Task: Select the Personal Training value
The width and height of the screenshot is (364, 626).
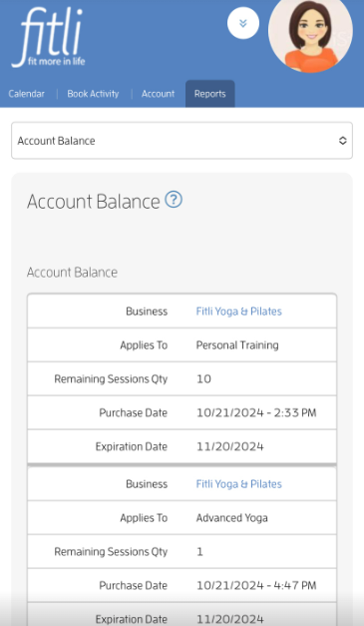Action: click(237, 345)
